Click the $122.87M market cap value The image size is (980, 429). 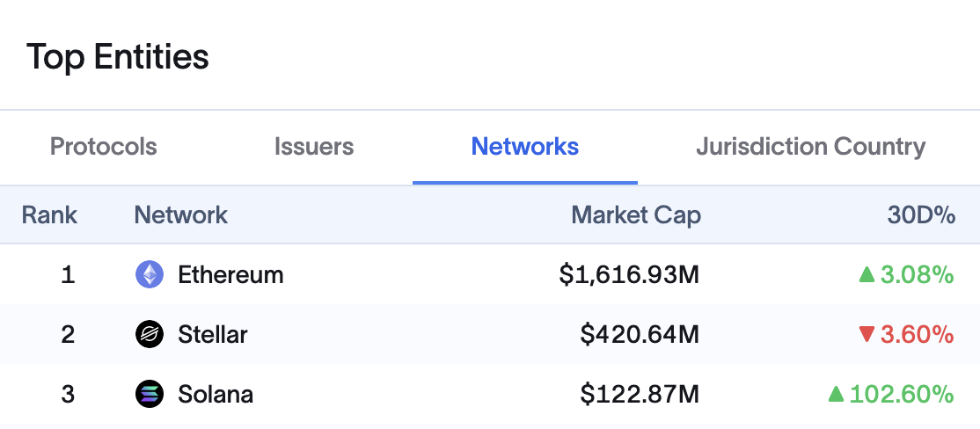tap(640, 395)
